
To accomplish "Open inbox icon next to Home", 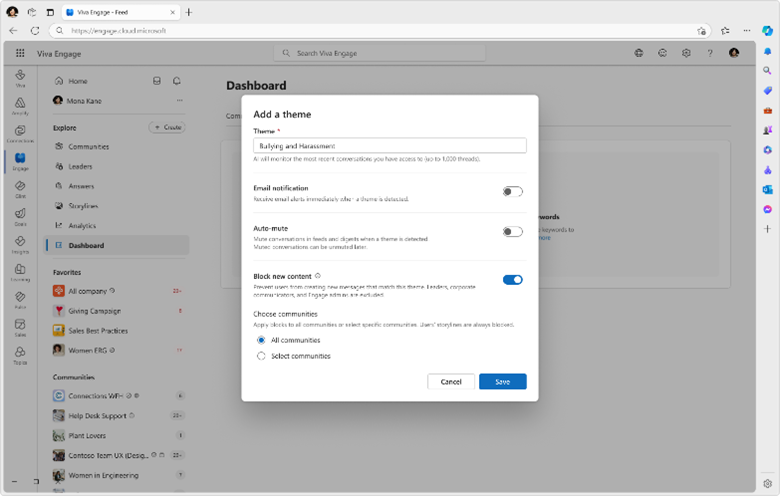I will coord(157,81).
